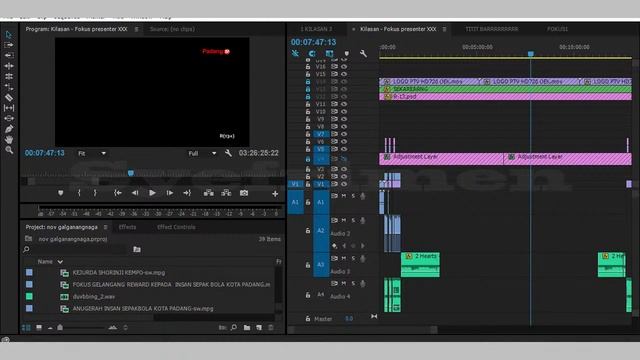Mute audio track A1
Screen dimensions: 640x360
(x=344, y=196)
